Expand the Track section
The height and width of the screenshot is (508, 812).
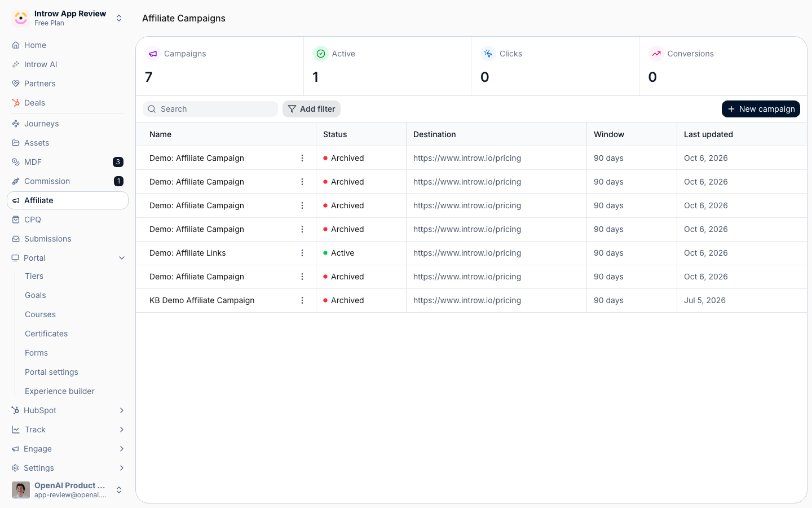point(122,430)
